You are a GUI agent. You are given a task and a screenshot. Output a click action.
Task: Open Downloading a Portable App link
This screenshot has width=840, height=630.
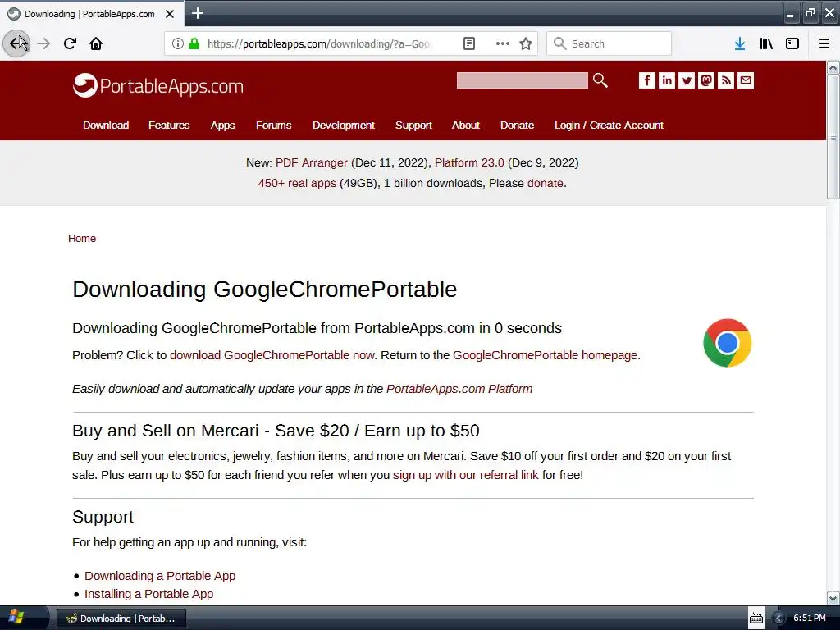160,576
